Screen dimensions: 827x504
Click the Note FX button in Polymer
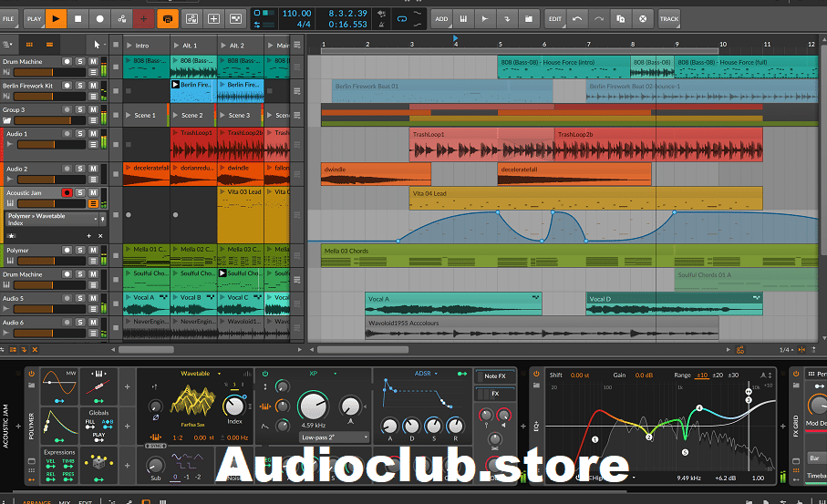coord(495,375)
